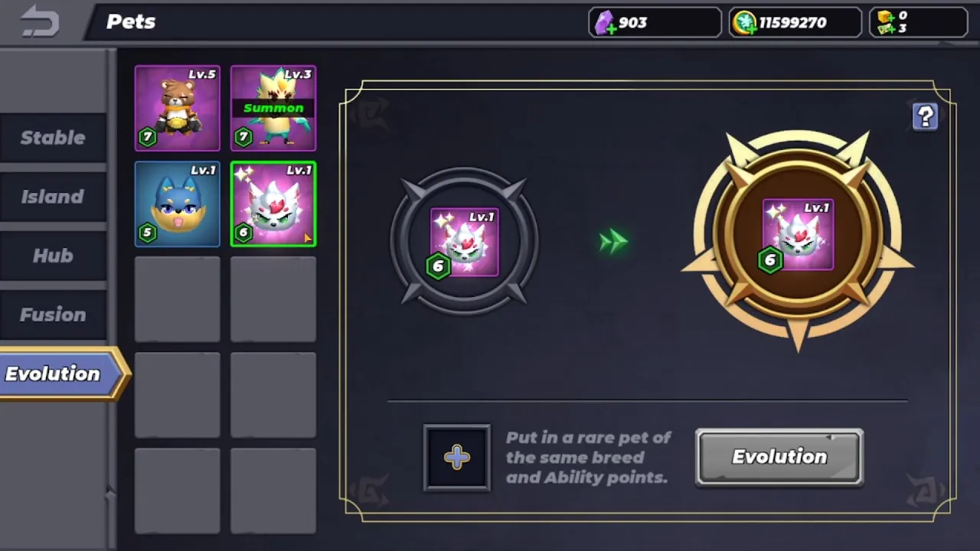
Task: Open the Stable tab
Action: pyautogui.click(x=53, y=138)
